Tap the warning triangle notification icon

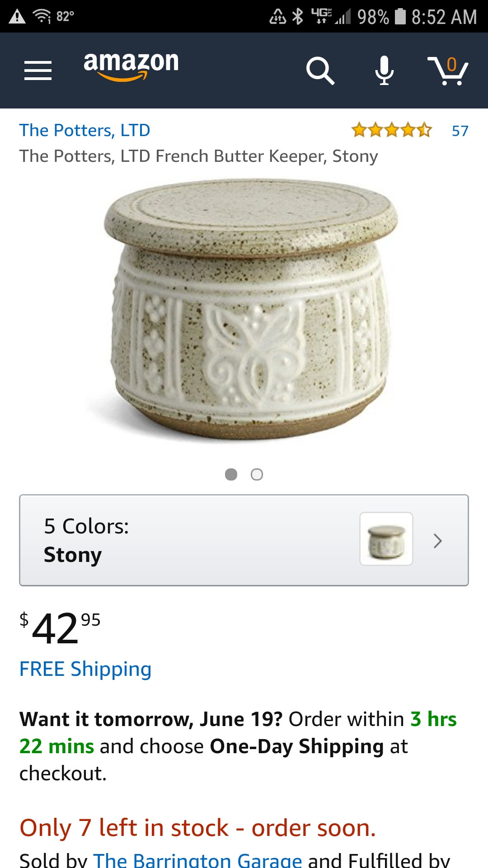coord(17,17)
